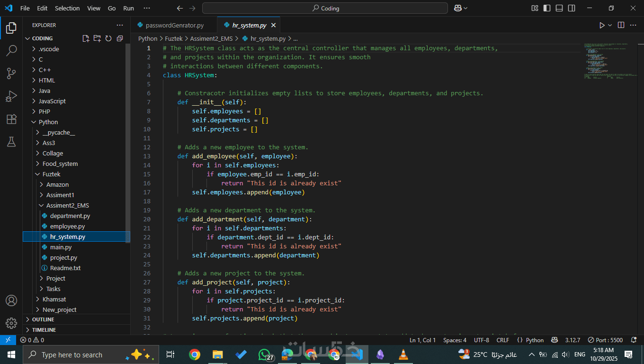Click the Refresh Explorer icon

pyautogui.click(x=108, y=38)
